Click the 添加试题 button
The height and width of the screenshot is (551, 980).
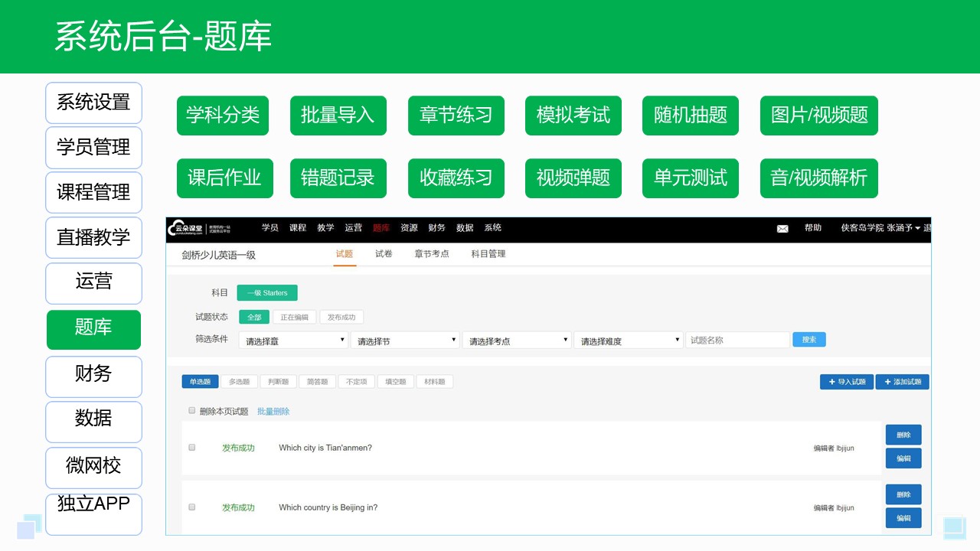click(x=902, y=381)
